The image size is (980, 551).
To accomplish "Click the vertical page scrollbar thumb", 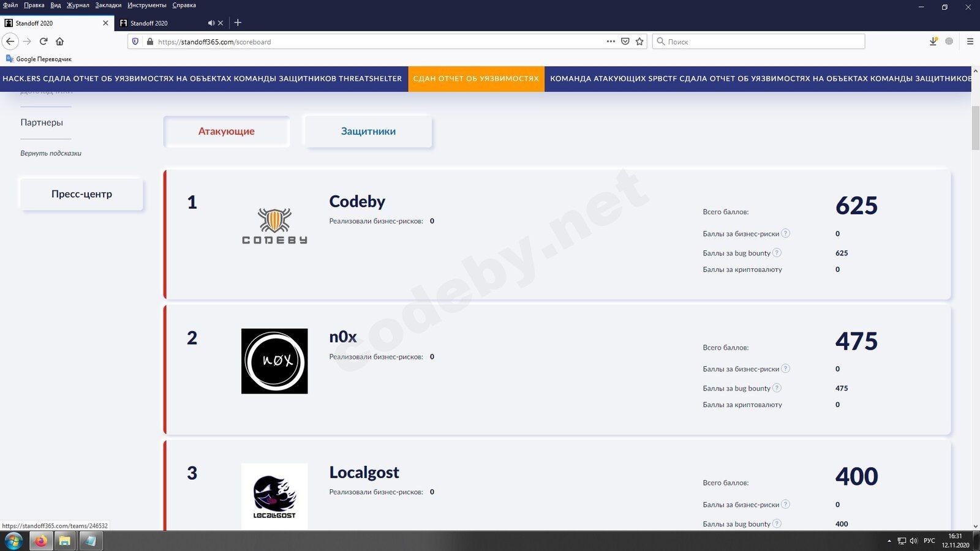I will 976,128.
